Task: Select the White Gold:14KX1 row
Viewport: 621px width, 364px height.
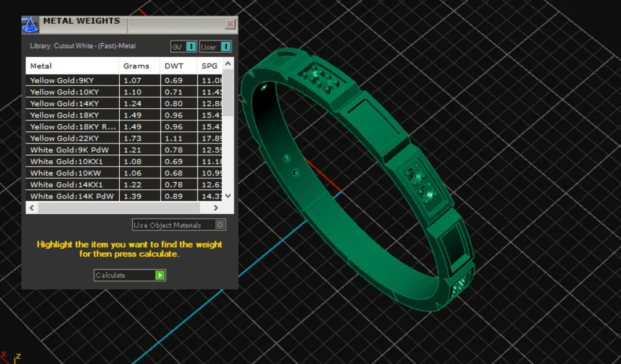Action: [124, 185]
